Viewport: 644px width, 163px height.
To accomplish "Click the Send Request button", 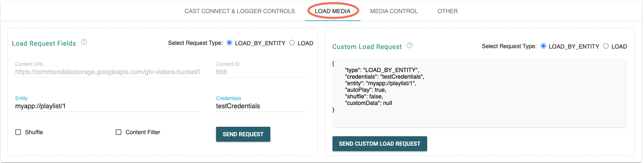I will (x=243, y=134).
